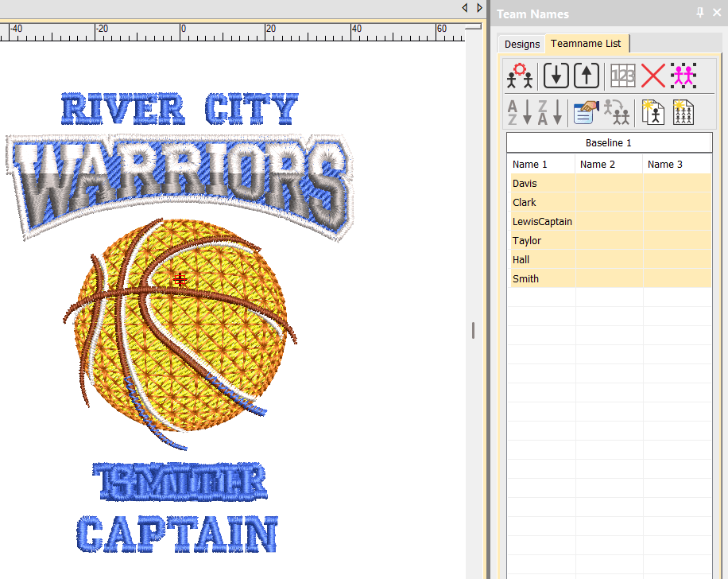Click the multi-figure new design page icon
Image resolution: width=728 pixels, height=579 pixels.
click(683, 112)
